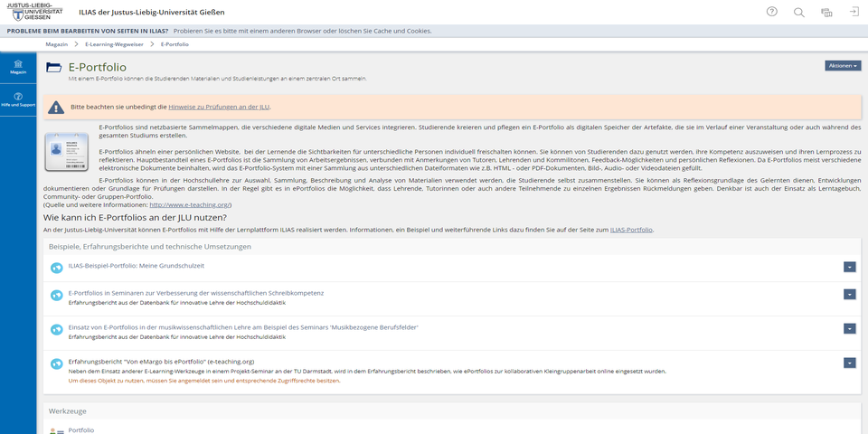Click the Werkzeuge section header
This screenshot has width=868, height=434.
tap(68, 411)
